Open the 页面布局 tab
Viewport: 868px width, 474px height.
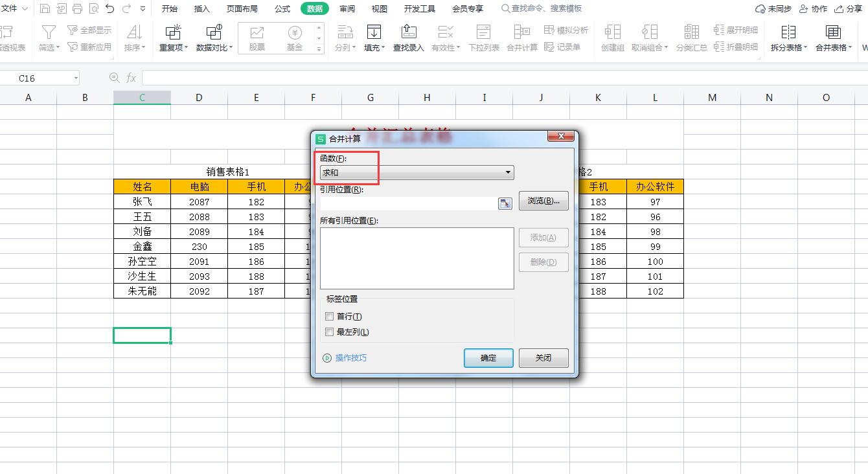(242, 8)
